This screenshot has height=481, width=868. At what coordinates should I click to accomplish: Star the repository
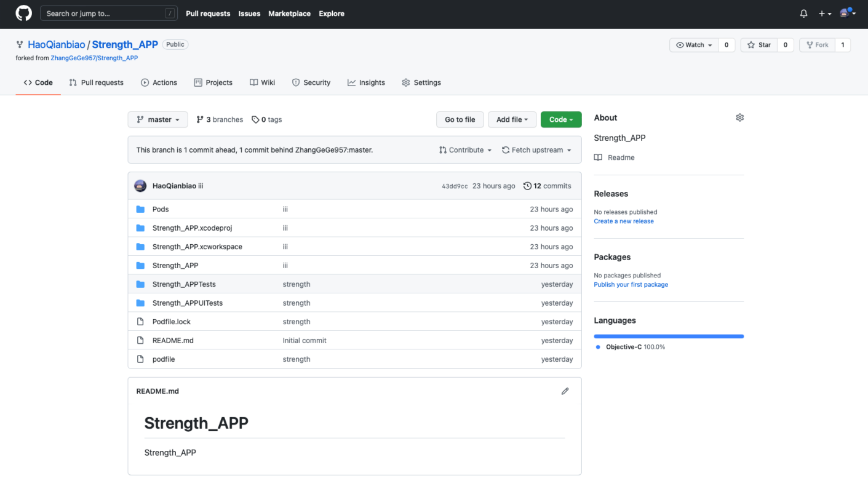pos(759,45)
